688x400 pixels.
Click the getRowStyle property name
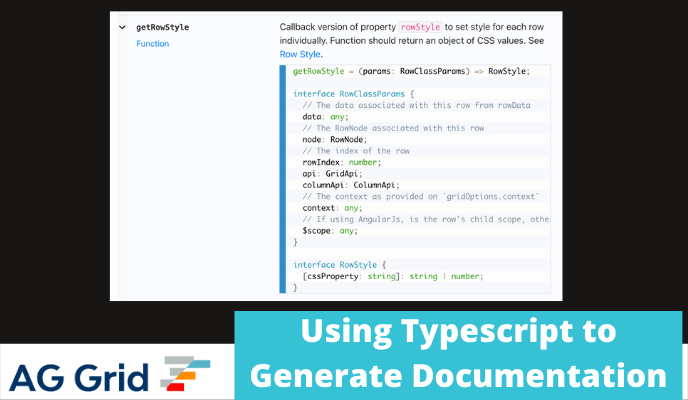pyautogui.click(x=162, y=27)
